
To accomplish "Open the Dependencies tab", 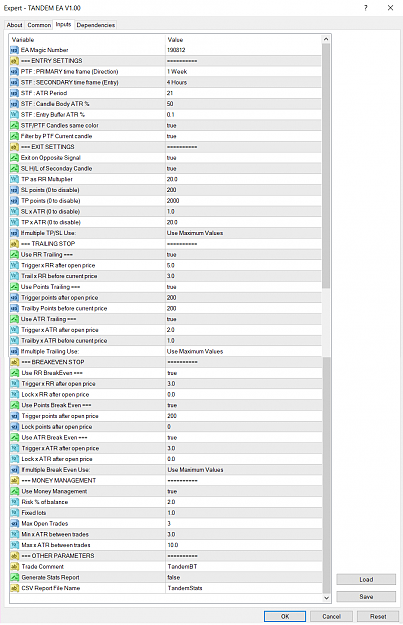I will tap(96, 25).
